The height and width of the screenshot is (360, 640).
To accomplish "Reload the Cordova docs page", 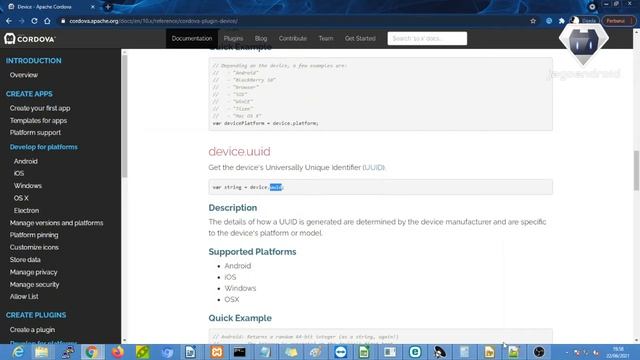I will (34, 21).
